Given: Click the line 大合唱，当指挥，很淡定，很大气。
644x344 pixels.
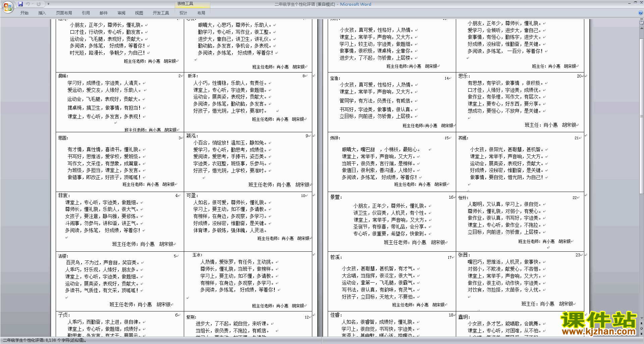Looking at the screenshot, I should click(379, 276).
